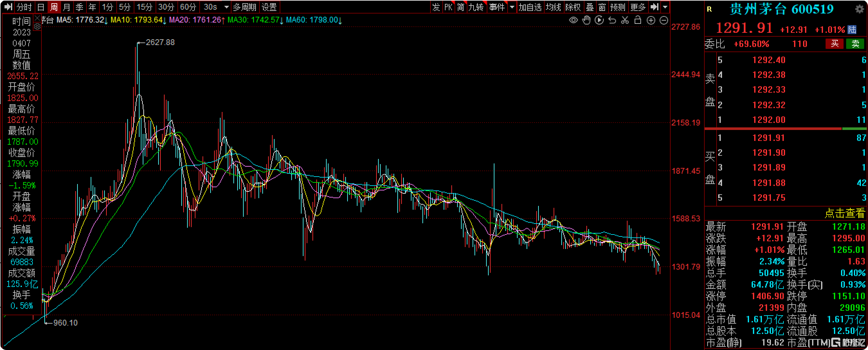Click the 窗 window button
This screenshot has width=868, height=350.
[x=602, y=7]
